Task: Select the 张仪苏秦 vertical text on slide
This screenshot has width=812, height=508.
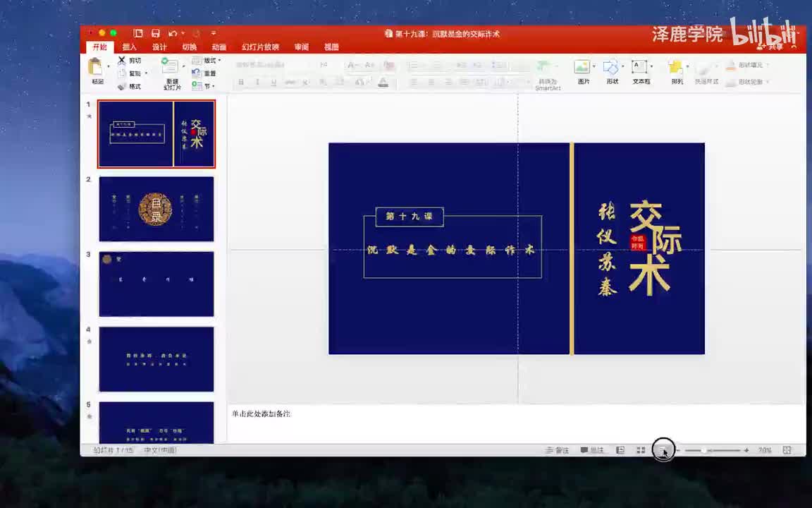Action: [607, 249]
